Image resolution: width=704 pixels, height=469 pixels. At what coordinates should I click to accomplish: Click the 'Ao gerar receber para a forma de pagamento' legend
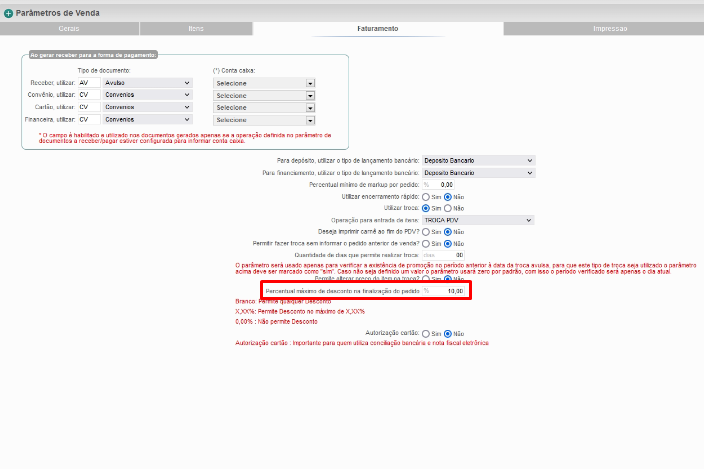[x=93, y=55]
